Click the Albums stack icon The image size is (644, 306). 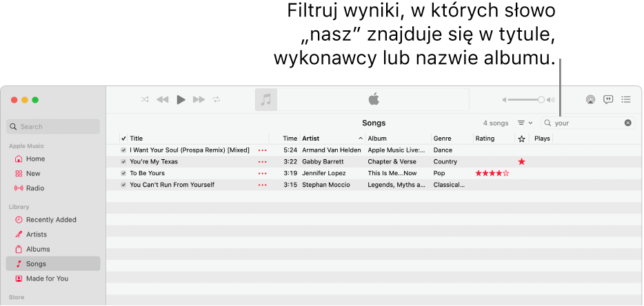(x=19, y=249)
